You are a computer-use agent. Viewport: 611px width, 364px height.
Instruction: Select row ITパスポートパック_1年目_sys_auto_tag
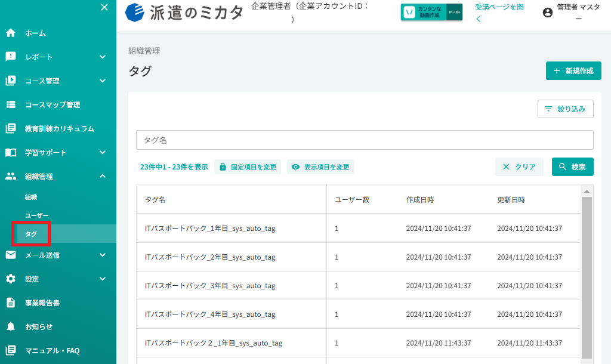pos(359,229)
